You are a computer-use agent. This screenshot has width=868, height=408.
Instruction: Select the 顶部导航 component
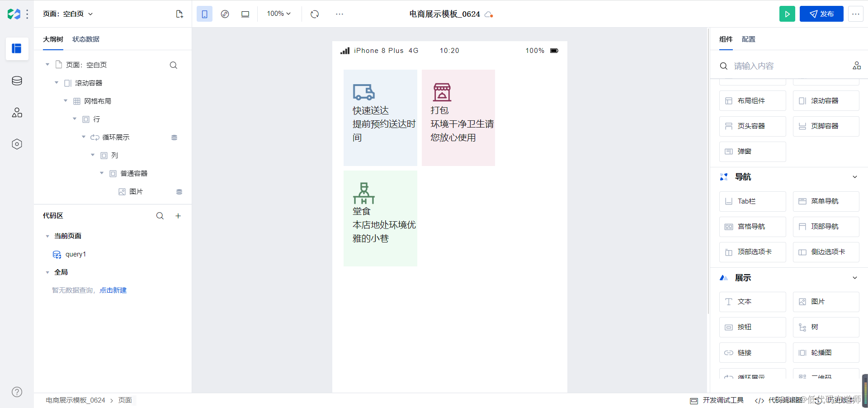(826, 227)
